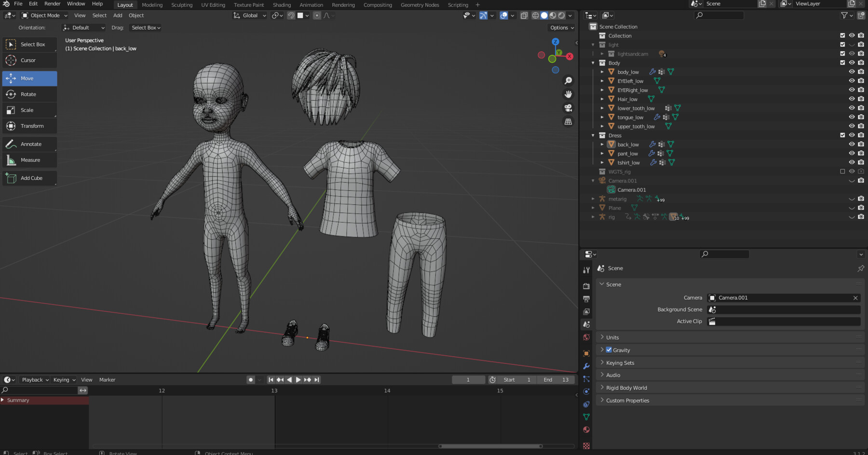Screen dimensions: 868x455
Task: Select the Rotate tool
Action: click(x=29, y=94)
